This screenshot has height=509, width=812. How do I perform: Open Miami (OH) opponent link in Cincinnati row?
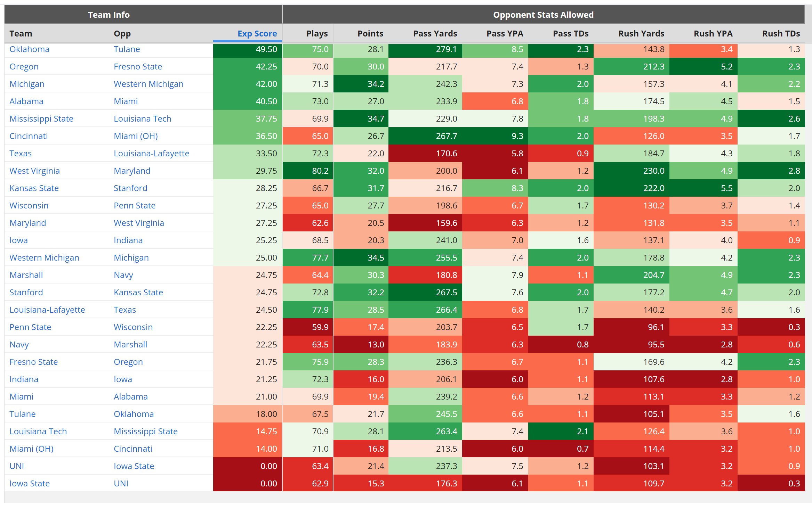136,136
